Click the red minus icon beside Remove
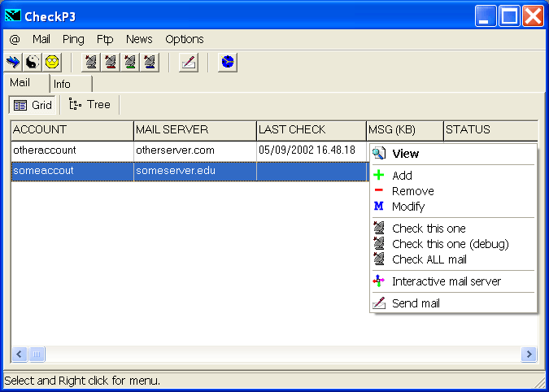The width and height of the screenshot is (549, 392). (x=379, y=191)
